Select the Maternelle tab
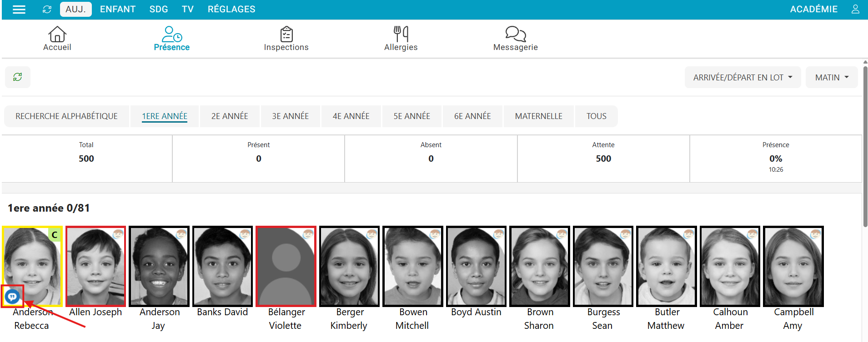This screenshot has height=342, width=868. pyautogui.click(x=538, y=116)
